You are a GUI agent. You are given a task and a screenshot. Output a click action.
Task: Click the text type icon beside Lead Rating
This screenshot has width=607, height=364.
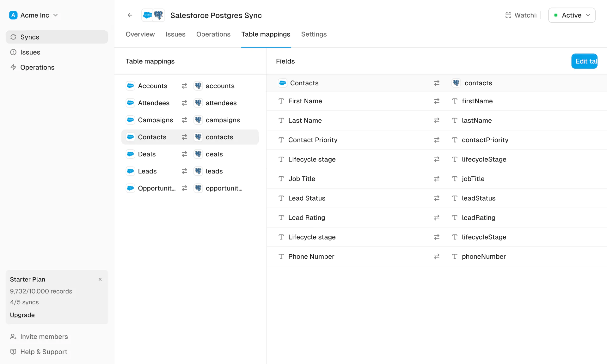281,218
